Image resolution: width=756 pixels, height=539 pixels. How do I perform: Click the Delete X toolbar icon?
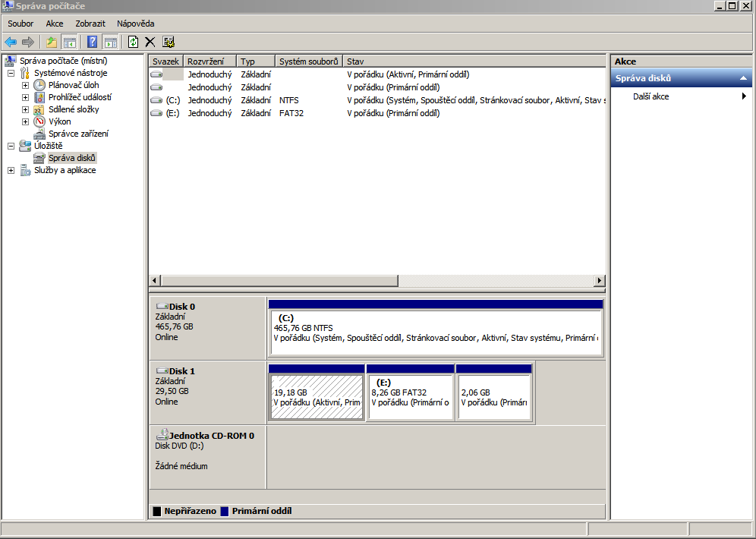point(150,42)
